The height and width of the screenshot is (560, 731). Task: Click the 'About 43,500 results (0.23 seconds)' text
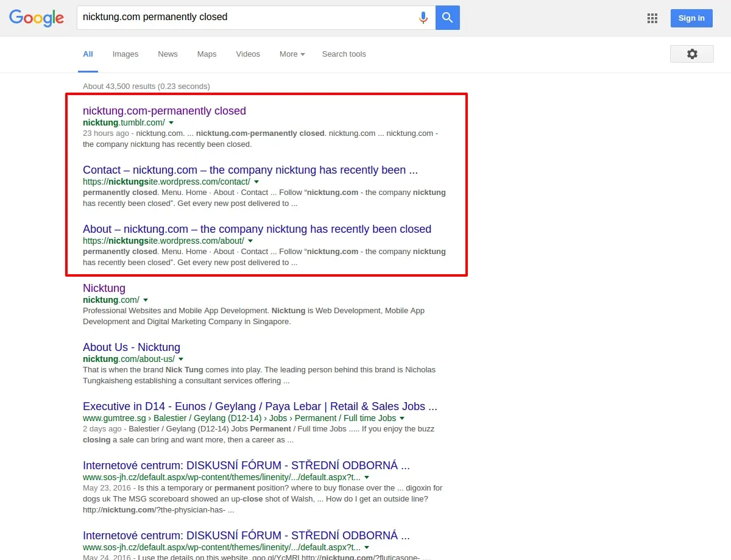pyautogui.click(x=146, y=87)
